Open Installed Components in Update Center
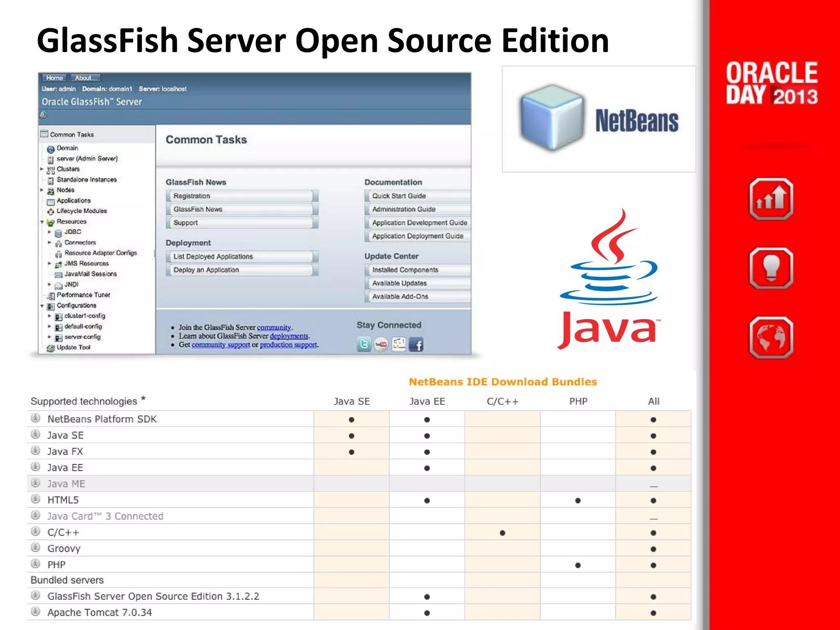 tap(418, 270)
